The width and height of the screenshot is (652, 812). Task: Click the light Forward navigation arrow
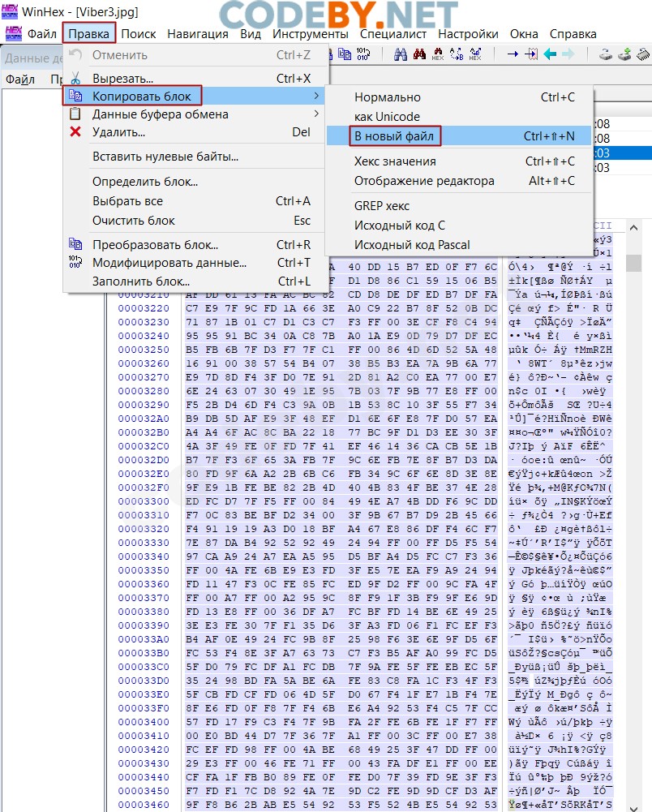[568, 54]
